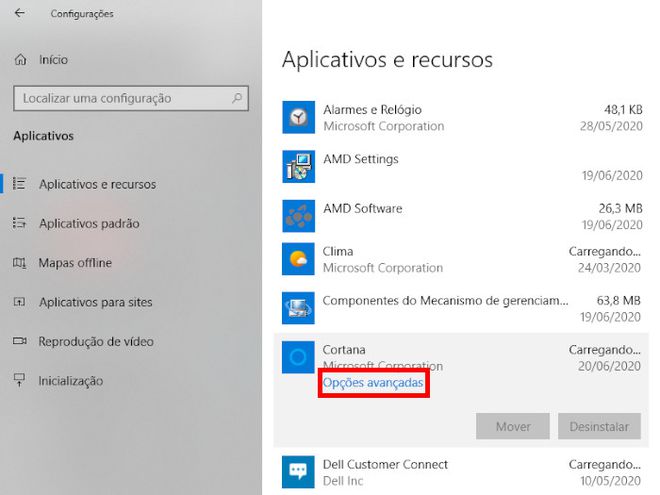660x495 pixels.
Task: Open Cortana's Opções avançadas link
Action: coord(373,383)
